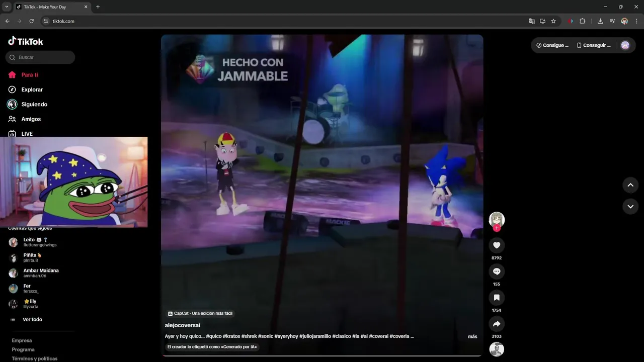Reload the page
The image size is (644, 362).
click(x=31, y=21)
